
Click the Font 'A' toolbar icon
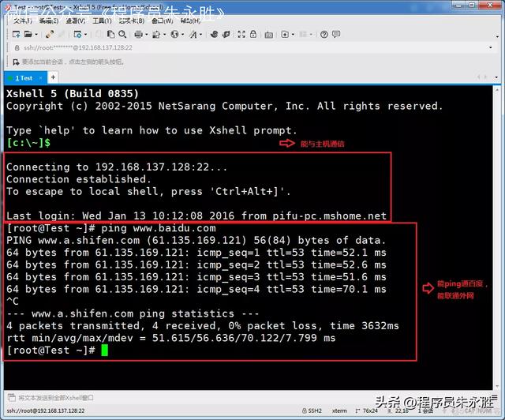pyautogui.click(x=193, y=34)
